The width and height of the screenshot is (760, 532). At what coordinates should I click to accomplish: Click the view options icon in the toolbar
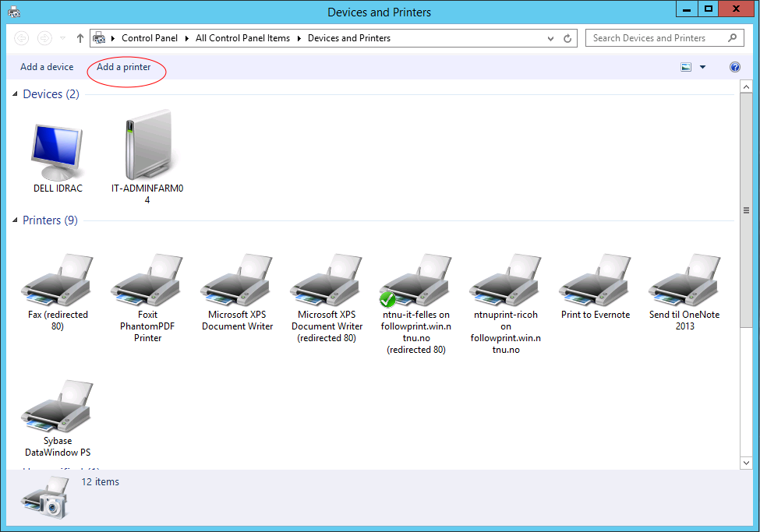pyautogui.click(x=686, y=67)
